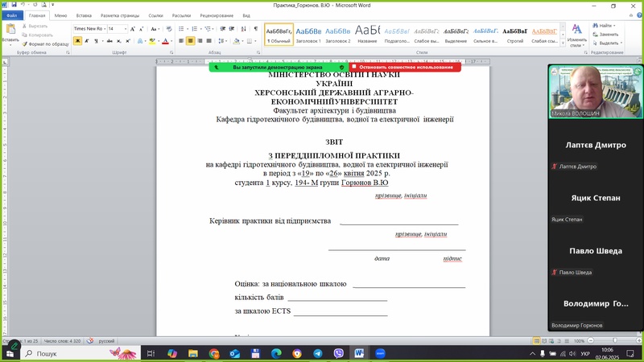The height and width of the screenshot is (362, 644).
Task: Open Microsoft Edge from the taskbar
Action: [276, 353]
